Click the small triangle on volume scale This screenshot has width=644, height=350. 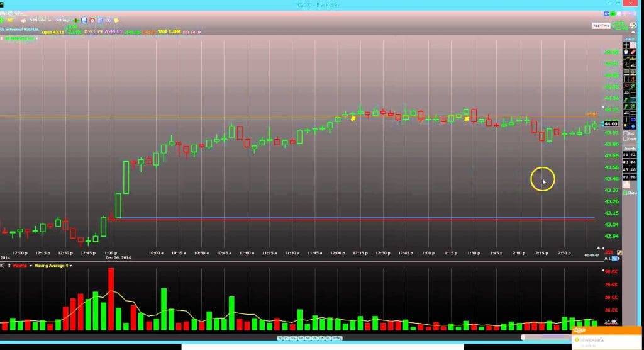tap(603, 270)
